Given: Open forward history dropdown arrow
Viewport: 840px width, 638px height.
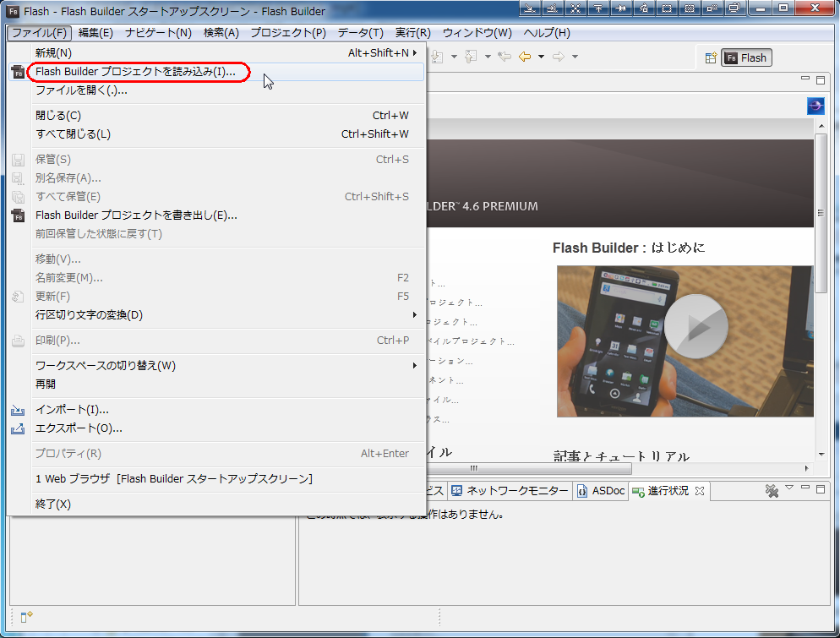Looking at the screenshot, I should pos(575,57).
